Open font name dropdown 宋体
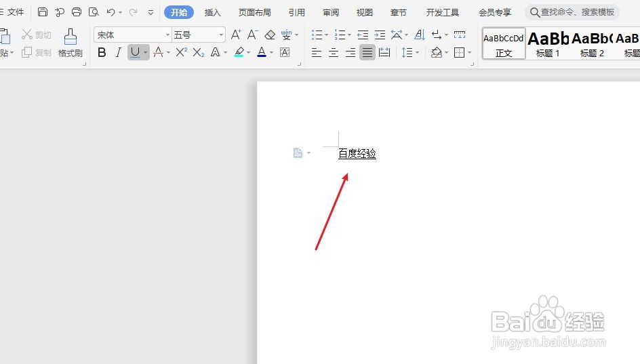The height and width of the screenshot is (364, 640). [167, 35]
